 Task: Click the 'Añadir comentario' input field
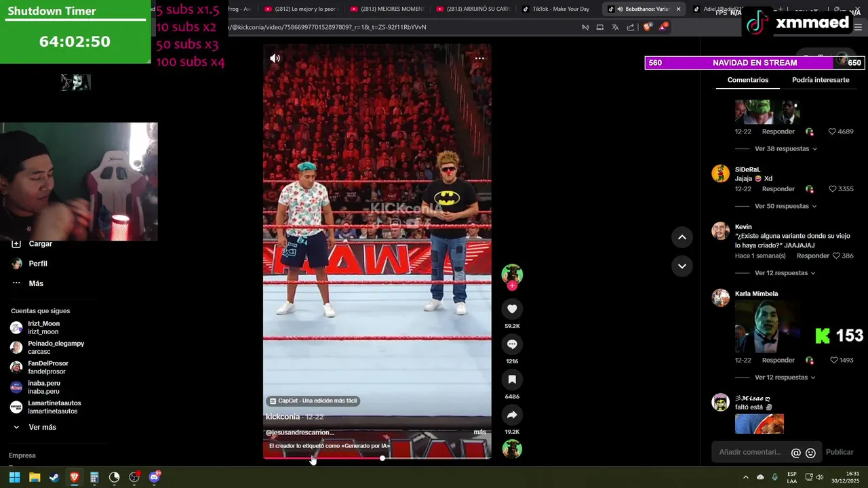749,452
